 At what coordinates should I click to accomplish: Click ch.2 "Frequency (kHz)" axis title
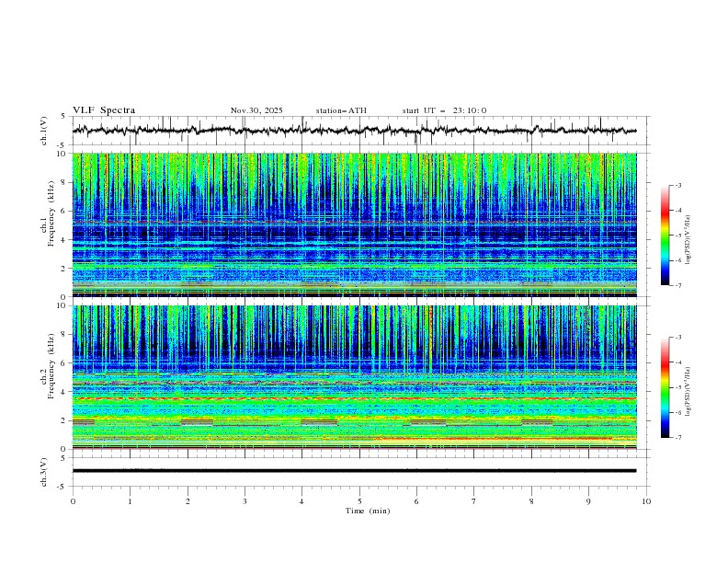[x=52, y=366]
